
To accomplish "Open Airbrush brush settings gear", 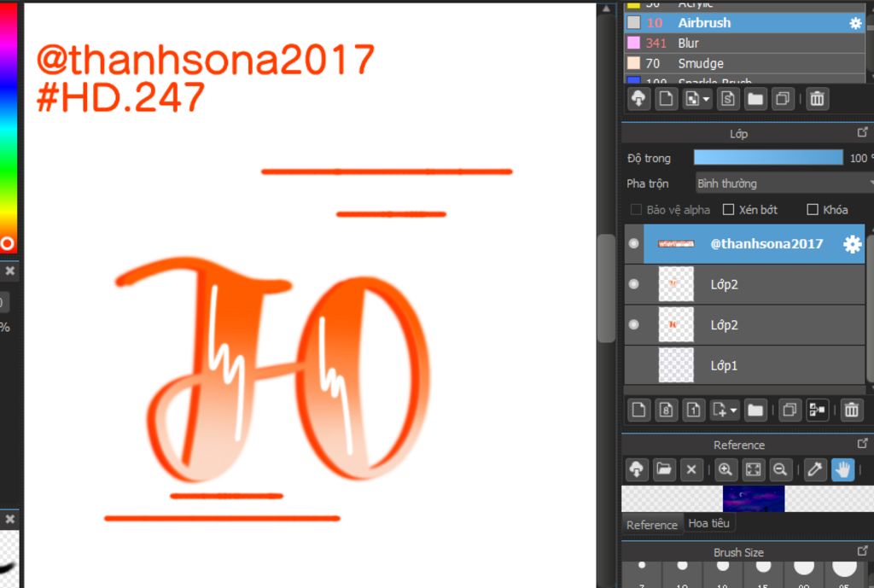I will point(854,23).
